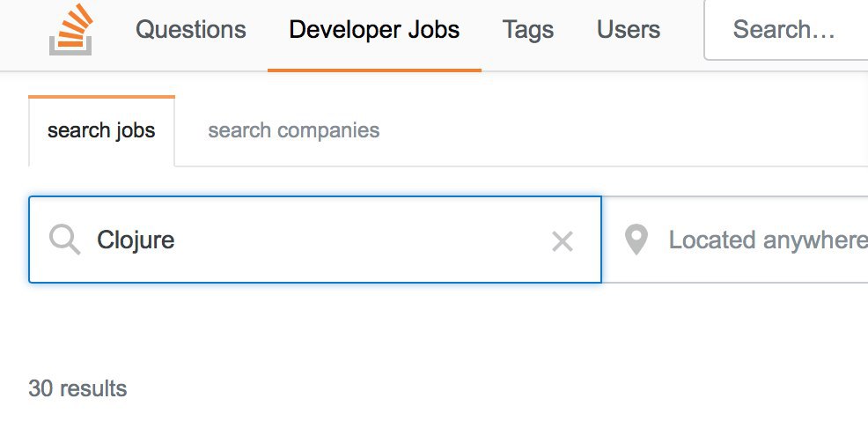
Task: Focus the top Search… field
Action: pyautogui.click(x=786, y=30)
